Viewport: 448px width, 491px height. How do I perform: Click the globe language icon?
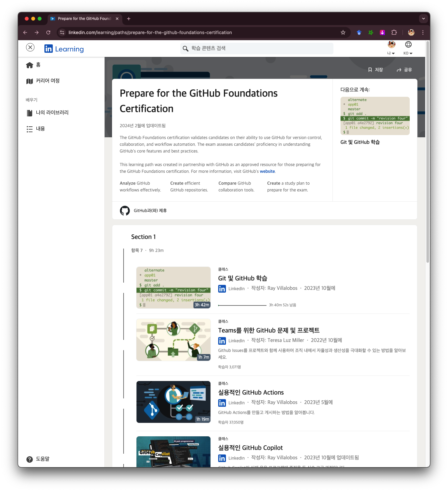pos(408,44)
